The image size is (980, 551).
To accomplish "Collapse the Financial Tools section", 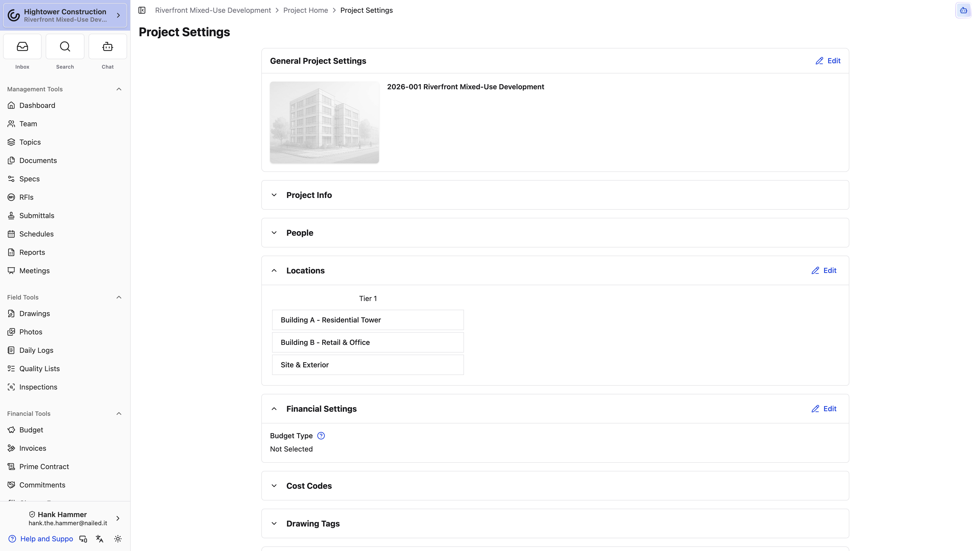I will pos(119,414).
